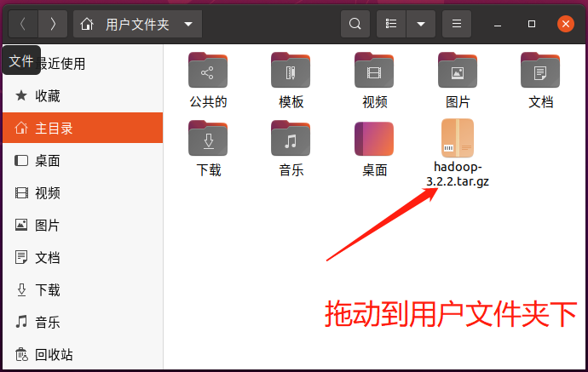Image resolution: width=588 pixels, height=372 pixels.
Task: Click the desktop icon beside sidebar 桌面
Action: point(21,161)
